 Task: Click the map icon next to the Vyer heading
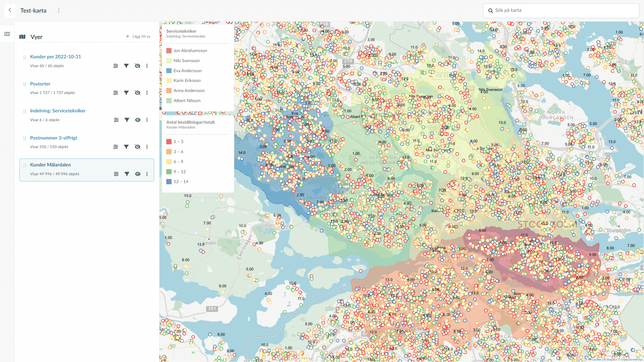pos(23,36)
